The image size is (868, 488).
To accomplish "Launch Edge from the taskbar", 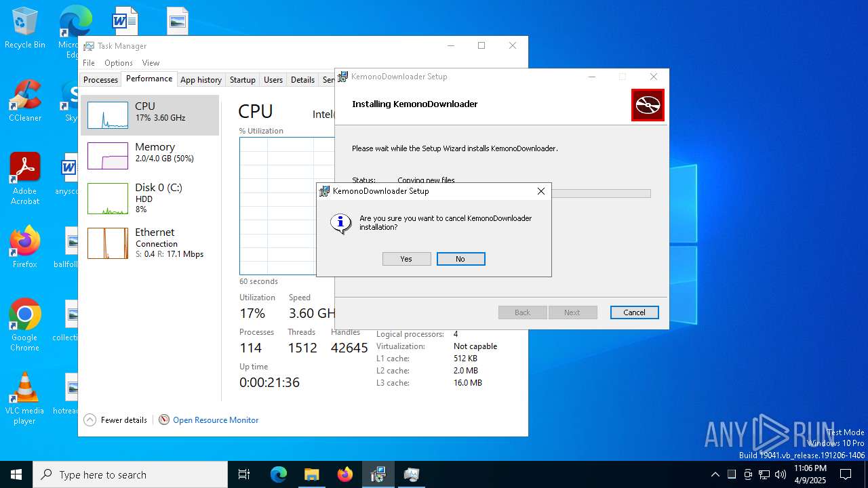I will point(279,474).
